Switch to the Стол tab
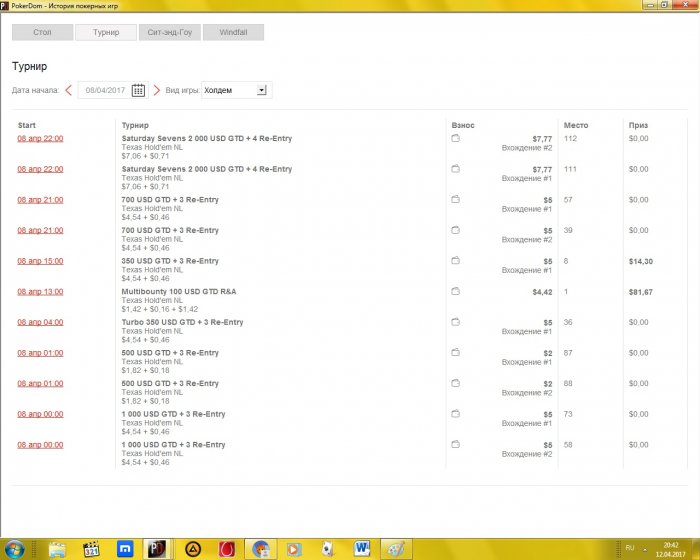 42,32
